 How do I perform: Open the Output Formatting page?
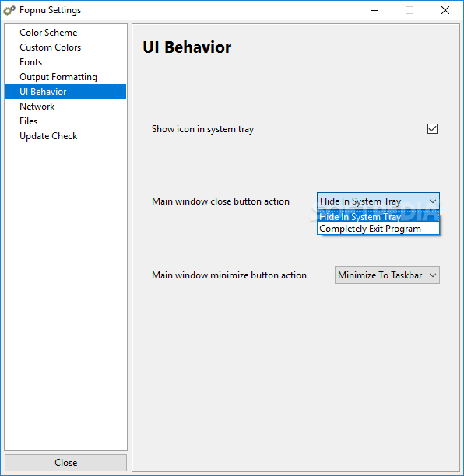pyautogui.click(x=65, y=77)
